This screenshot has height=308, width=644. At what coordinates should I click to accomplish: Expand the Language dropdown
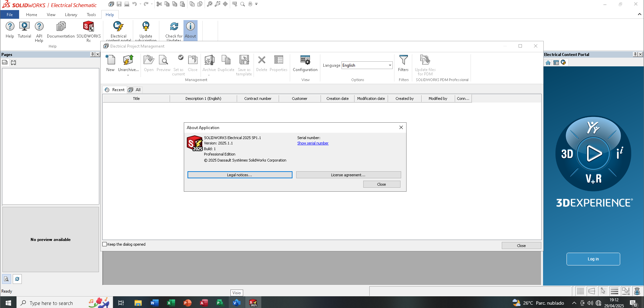coord(390,65)
